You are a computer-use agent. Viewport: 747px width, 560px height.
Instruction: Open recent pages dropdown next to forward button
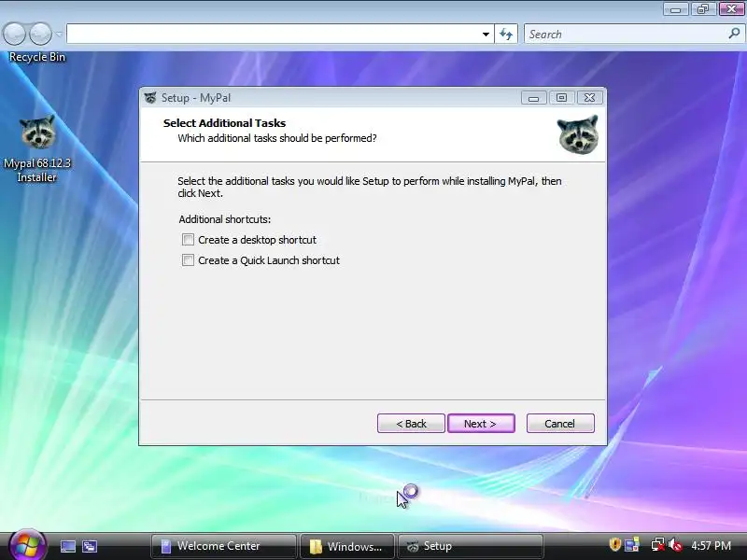[x=59, y=34]
